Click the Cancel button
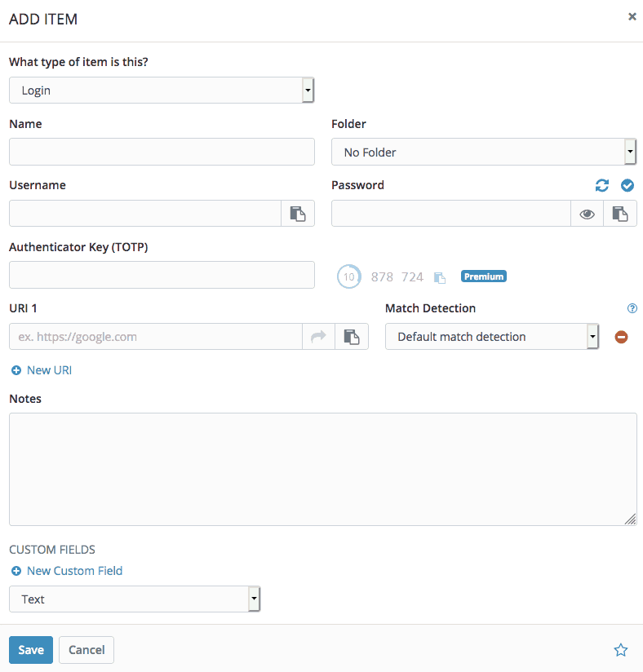The width and height of the screenshot is (643, 672). (x=86, y=650)
